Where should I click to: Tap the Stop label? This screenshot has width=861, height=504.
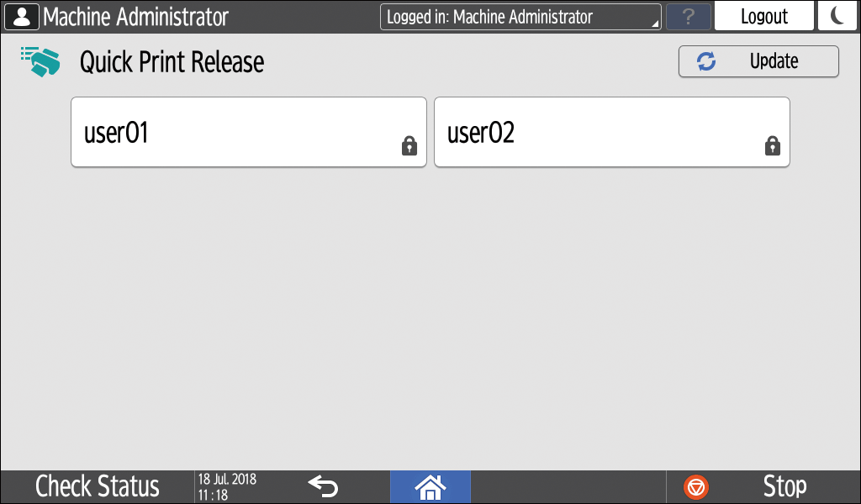point(784,487)
